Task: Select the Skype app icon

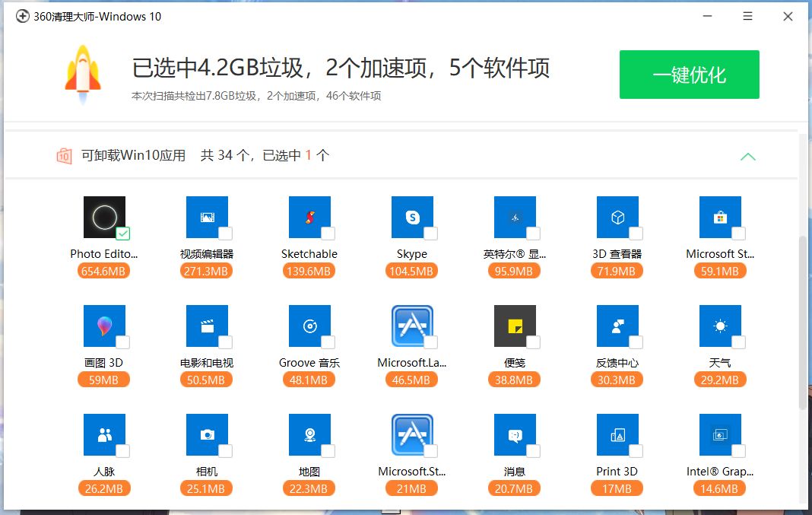Action: [411, 216]
